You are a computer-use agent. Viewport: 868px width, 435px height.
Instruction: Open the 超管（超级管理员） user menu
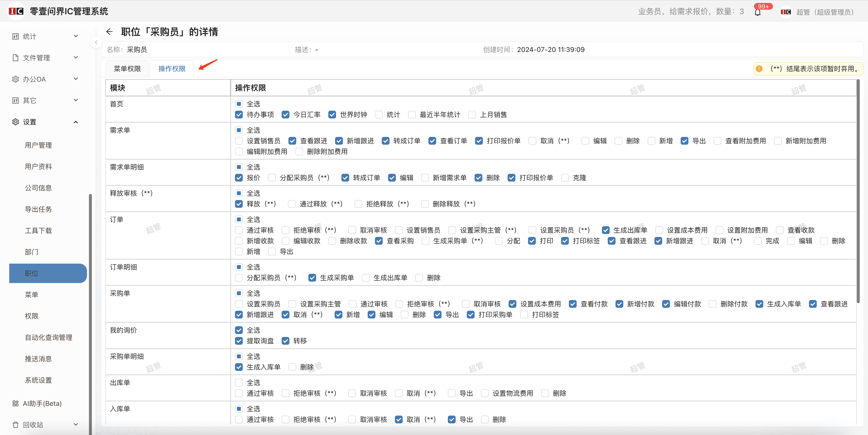825,12
